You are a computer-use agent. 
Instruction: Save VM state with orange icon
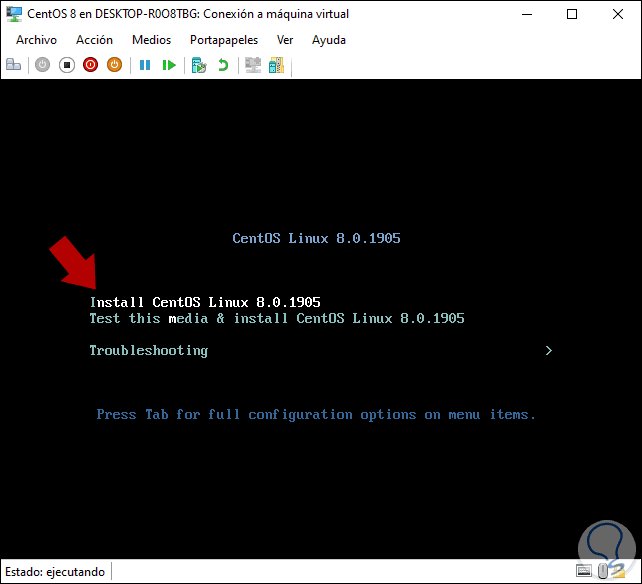pyautogui.click(x=115, y=65)
